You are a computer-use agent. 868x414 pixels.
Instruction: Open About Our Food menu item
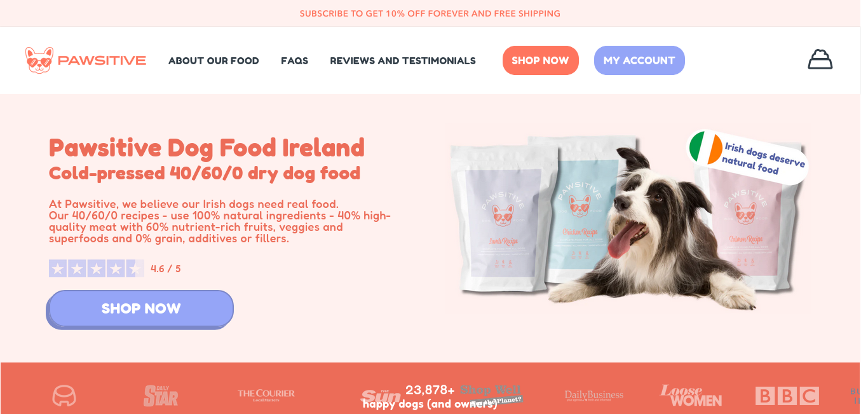214,60
